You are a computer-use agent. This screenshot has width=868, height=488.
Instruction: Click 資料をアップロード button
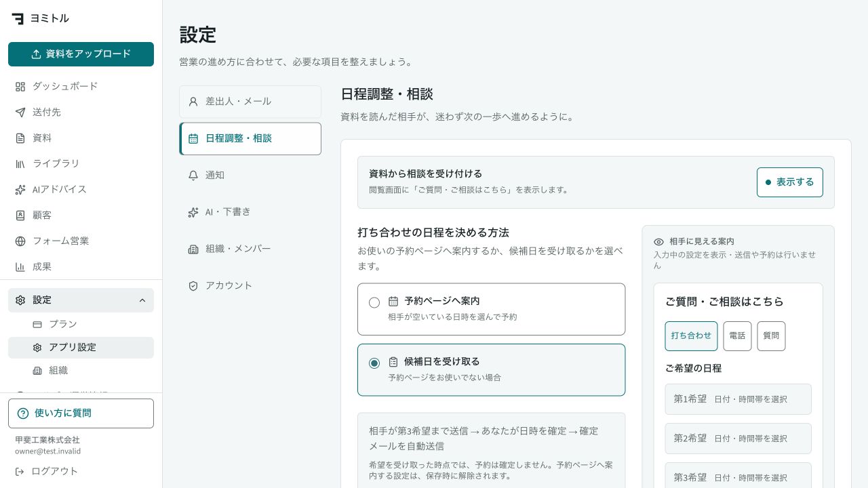click(x=81, y=54)
